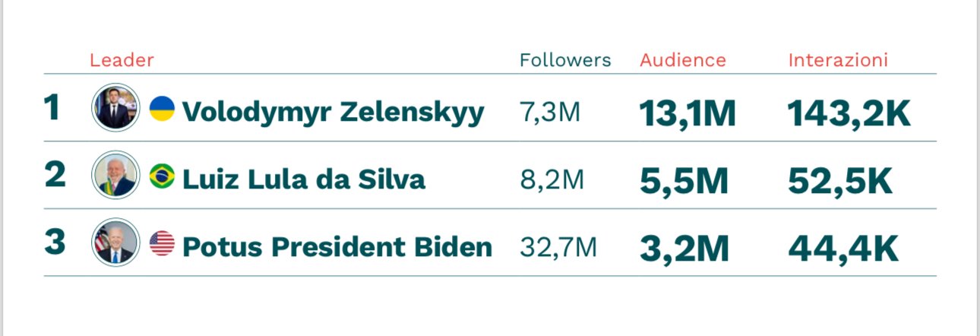
Task: Open the Luiz Lula da Silva name link
Action: (x=304, y=179)
